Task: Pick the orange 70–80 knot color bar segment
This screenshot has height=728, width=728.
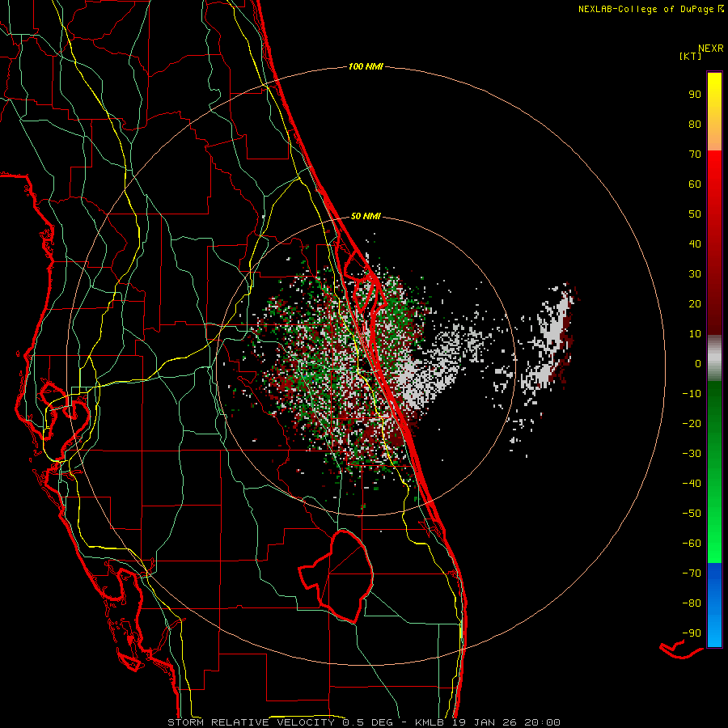Action: (x=714, y=137)
